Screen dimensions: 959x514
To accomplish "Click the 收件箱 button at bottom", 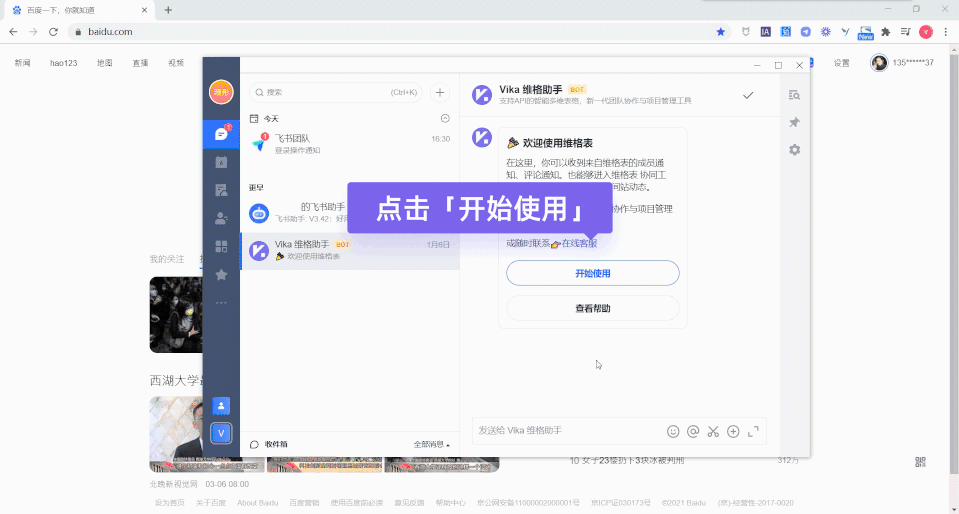I will click(269, 444).
